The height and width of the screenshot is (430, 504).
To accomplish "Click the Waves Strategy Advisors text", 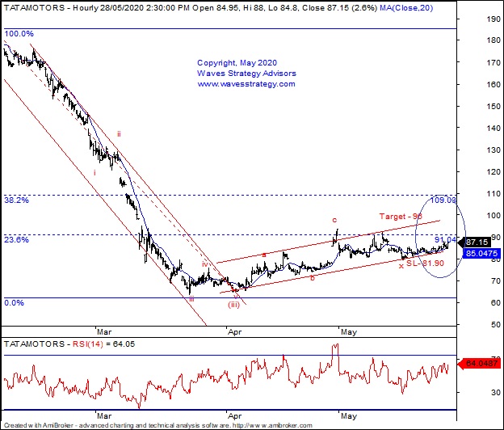I will tap(246, 74).
